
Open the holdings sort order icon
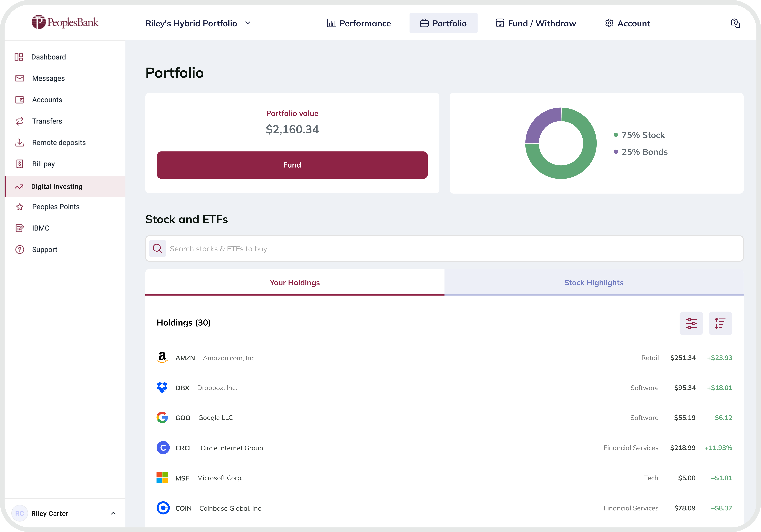point(720,323)
